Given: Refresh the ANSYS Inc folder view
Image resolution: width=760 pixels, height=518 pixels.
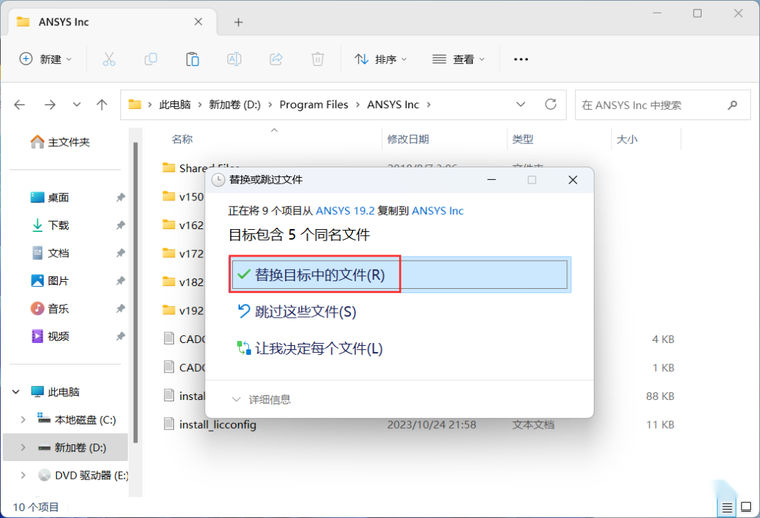Looking at the screenshot, I should [551, 104].
